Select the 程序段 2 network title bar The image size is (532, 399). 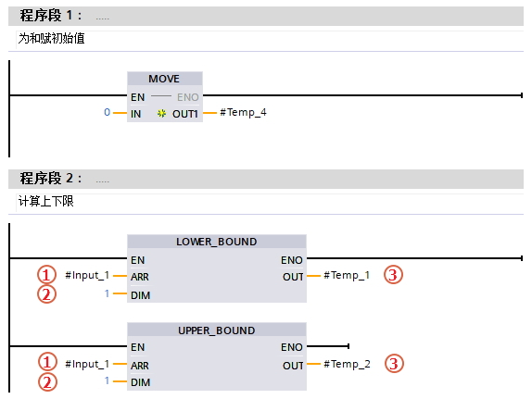click(x=266, y=179)
